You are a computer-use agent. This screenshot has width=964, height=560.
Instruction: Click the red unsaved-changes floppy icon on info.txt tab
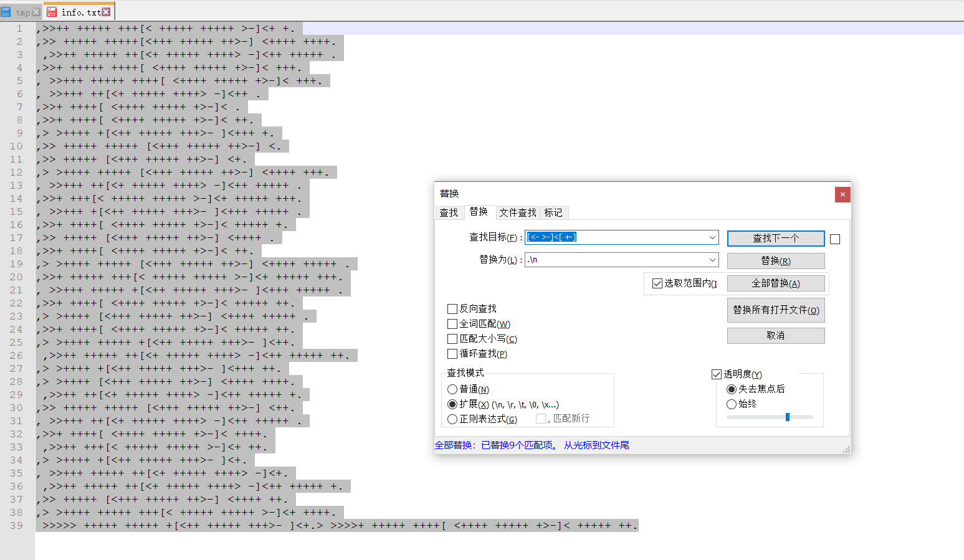(x=52, y=11)
